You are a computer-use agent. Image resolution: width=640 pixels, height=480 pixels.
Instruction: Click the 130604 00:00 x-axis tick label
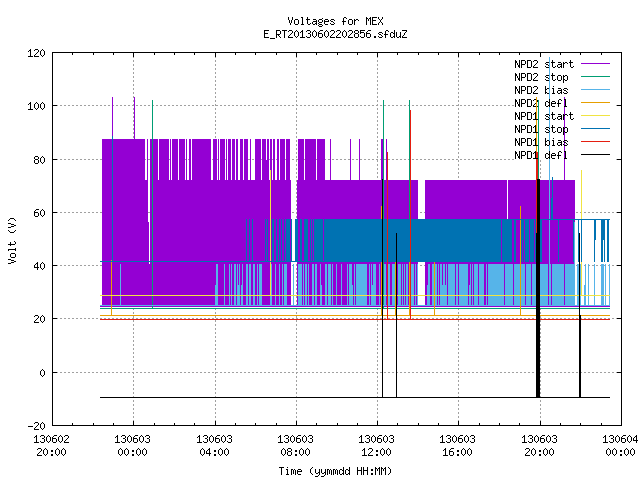pyautogui.click(x=620, y=446)
